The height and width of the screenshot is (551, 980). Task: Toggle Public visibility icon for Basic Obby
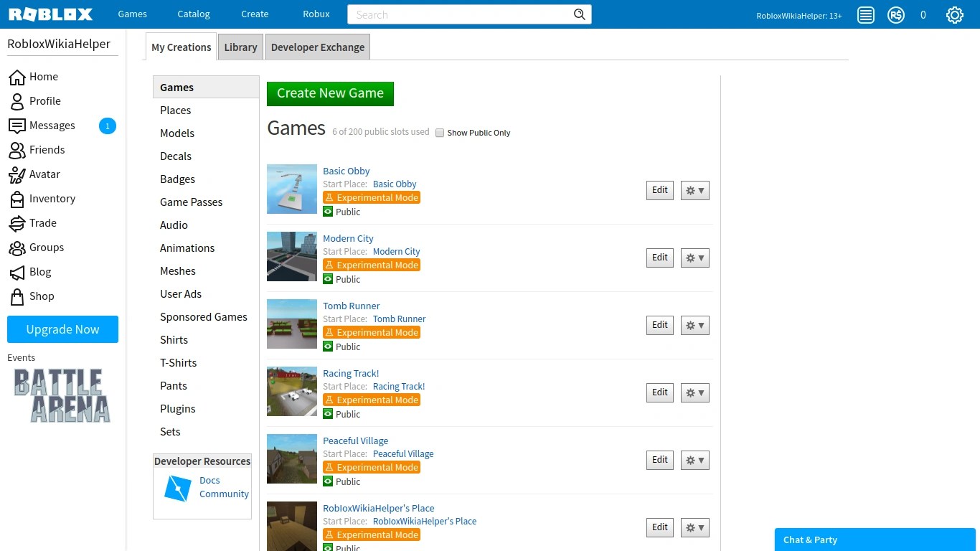[328, 212]
